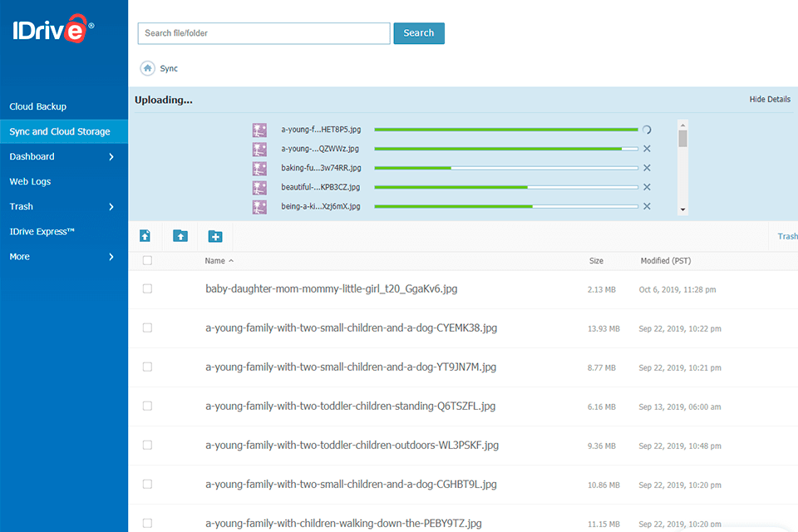This screenshot has height=532, width=798.
Task: Open Web Logs from the sidebar
Action: (32, 181)
